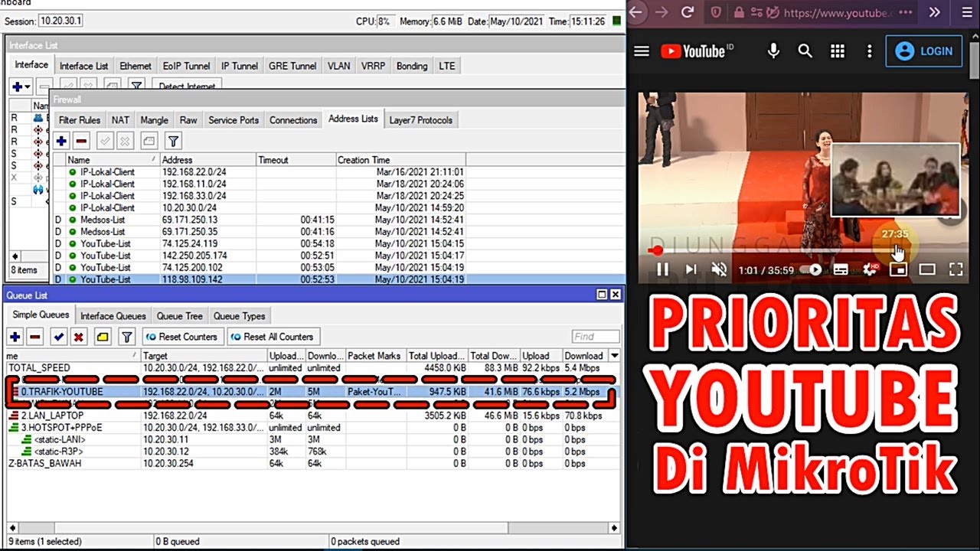The width and height of the screenshot is (980, 551).
Task: Toggle theater mode on the player
Action: tap(927, 269)
